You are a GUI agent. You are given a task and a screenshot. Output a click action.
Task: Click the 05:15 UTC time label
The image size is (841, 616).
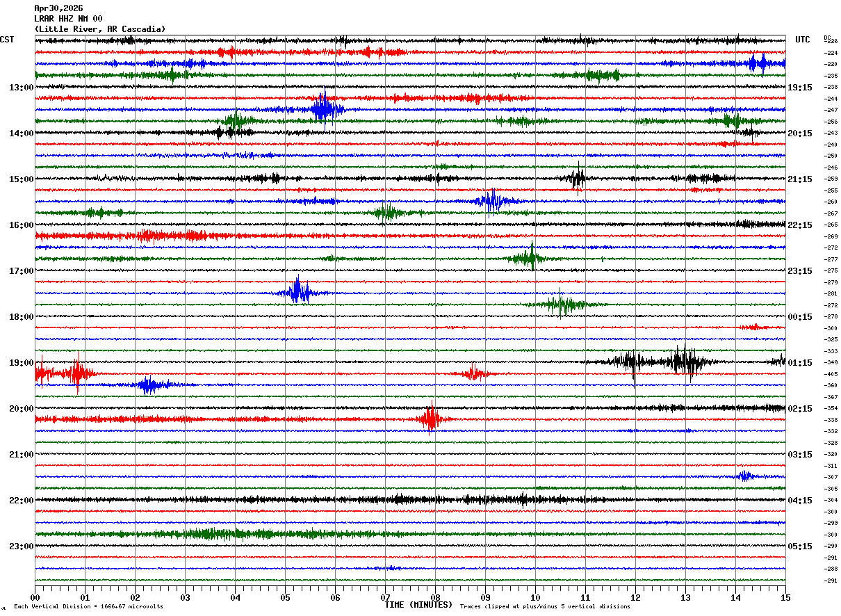click(x=800, y=546)
